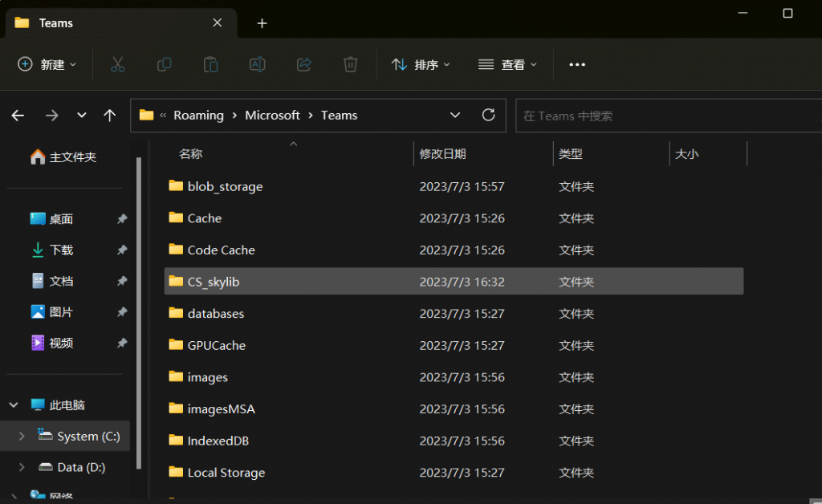This screenshot has width=822, height=504.
Task: Go forward with the right arrow
Action: tap(51, 116)
